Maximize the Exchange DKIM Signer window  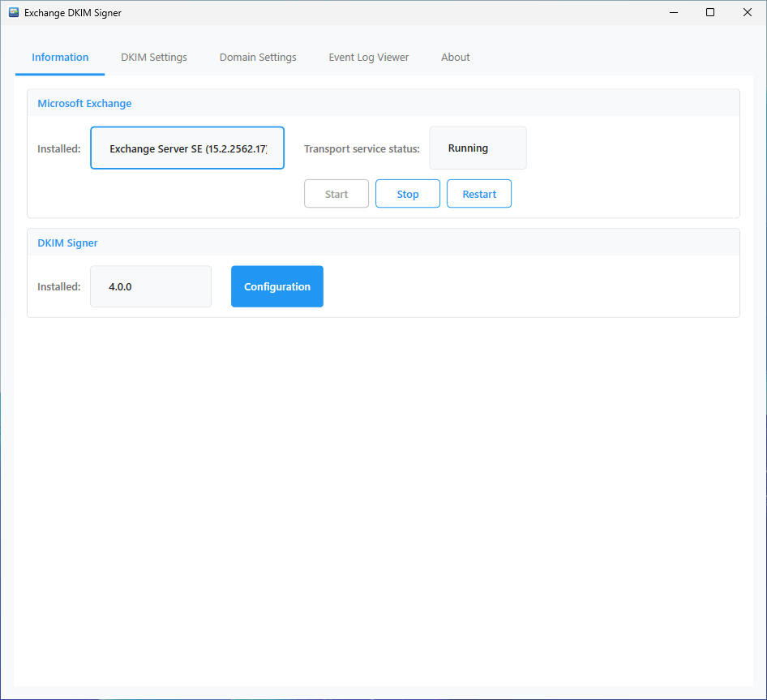(710, 13)
